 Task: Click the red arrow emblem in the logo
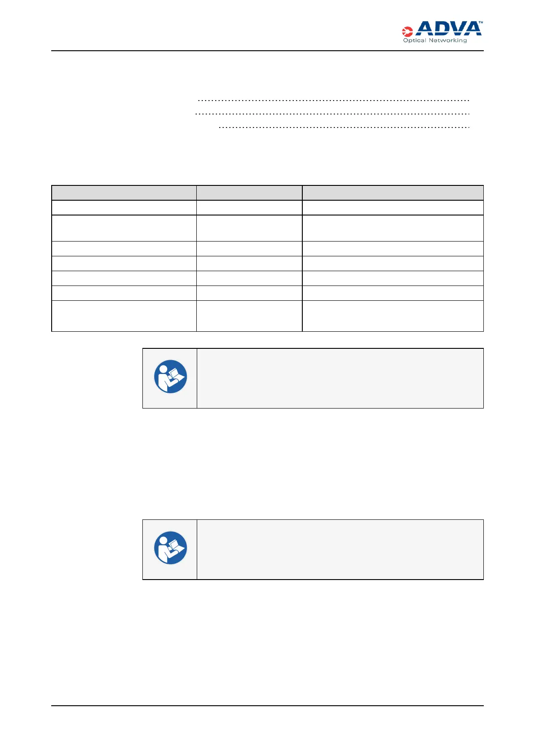(x=407, y=31)
